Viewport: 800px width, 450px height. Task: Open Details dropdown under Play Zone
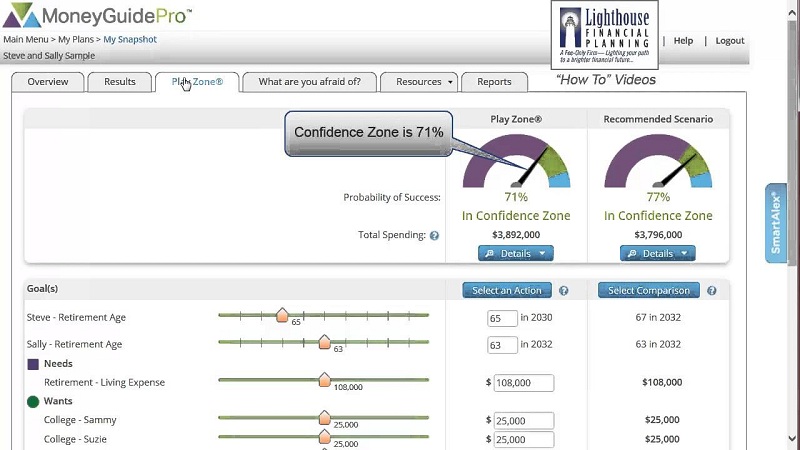[x=516, y=254]
